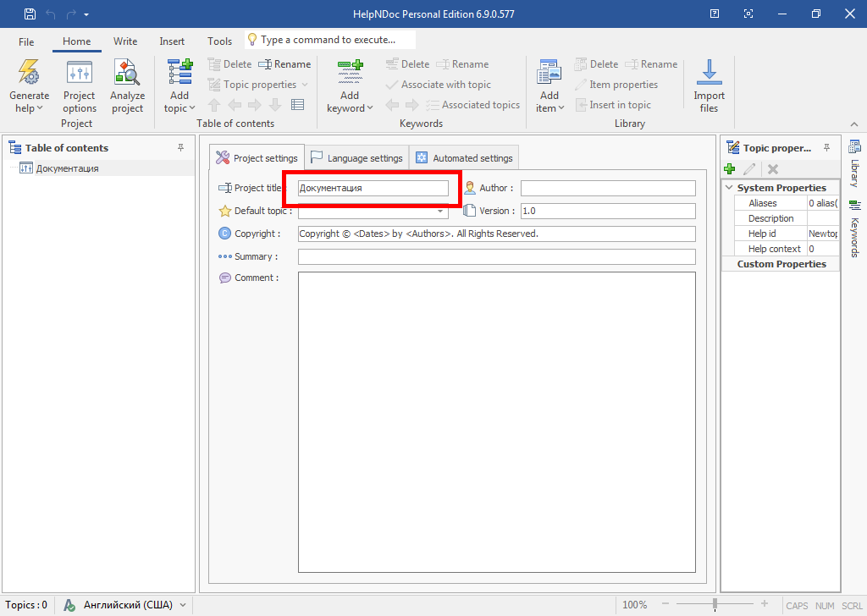Click the Add item library button

pyautogui.click(x=549, y=86)
